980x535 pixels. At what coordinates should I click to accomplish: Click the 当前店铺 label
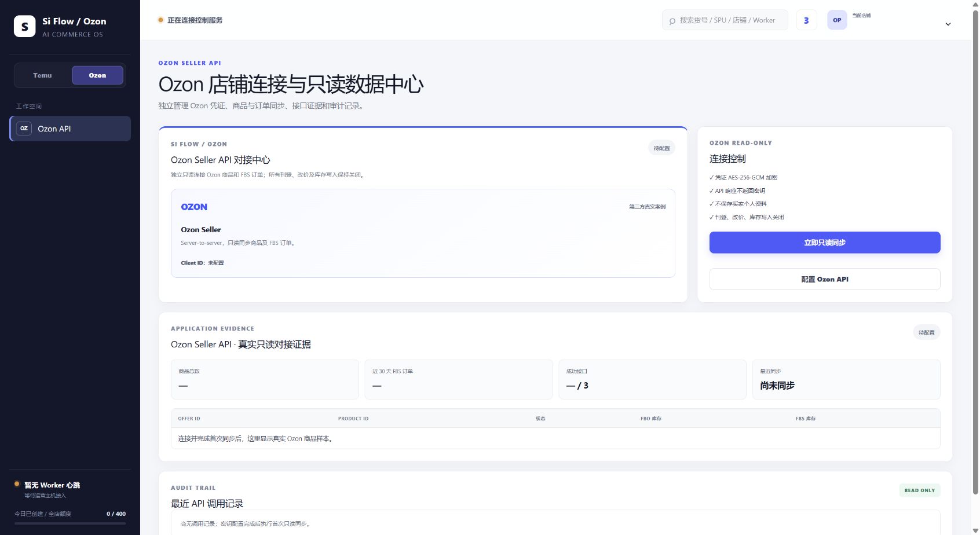861,16
